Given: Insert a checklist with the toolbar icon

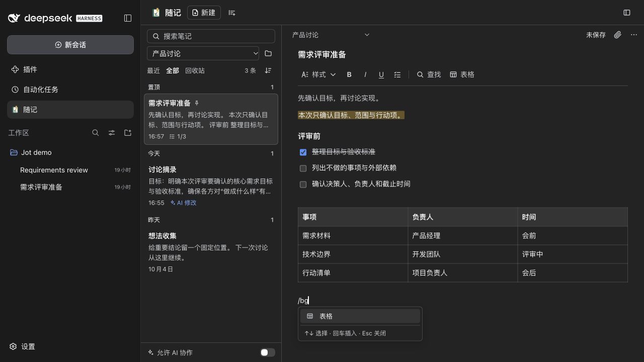Looking at the screenshot, I should tap(397, 74).
